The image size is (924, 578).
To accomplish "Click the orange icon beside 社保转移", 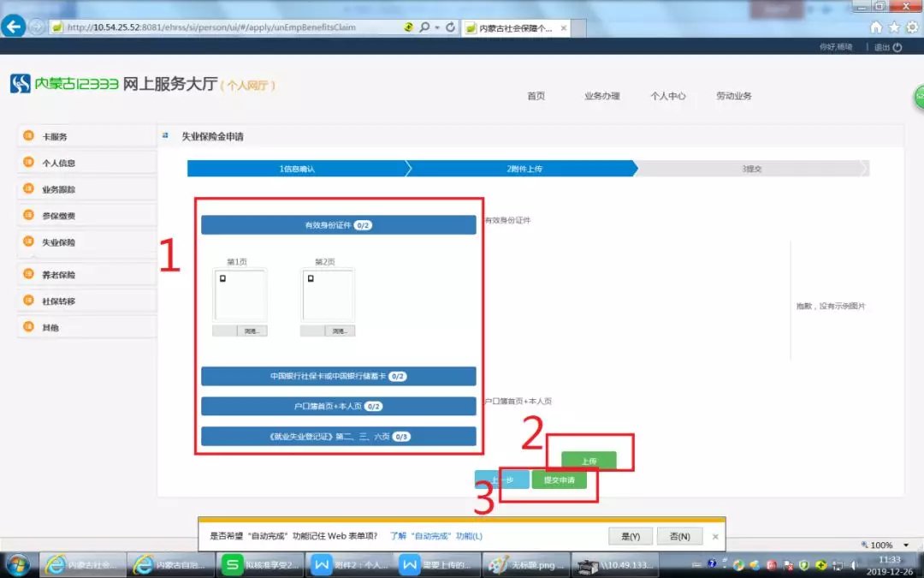I will (x=28, y=301).
